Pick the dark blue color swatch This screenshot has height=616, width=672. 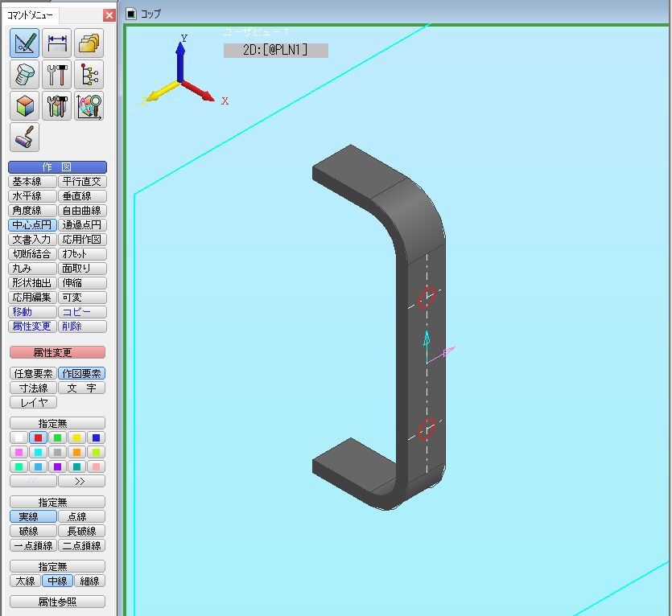point(96,437)
